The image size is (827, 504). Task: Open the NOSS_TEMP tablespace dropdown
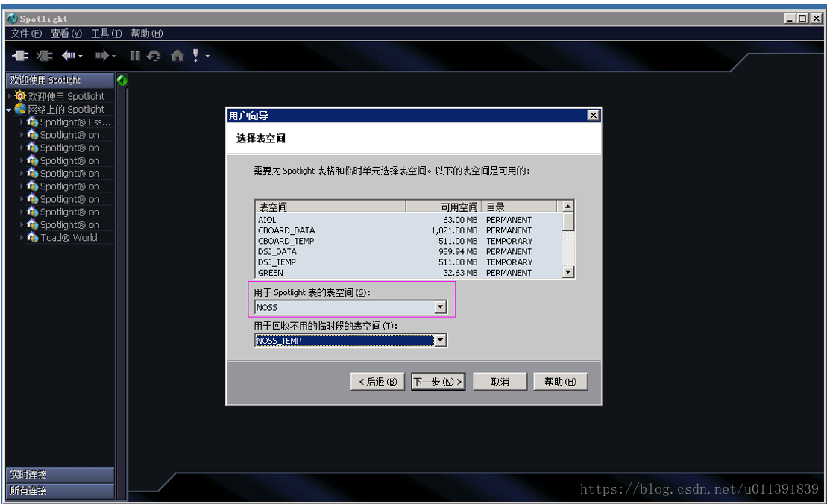point(441,341)
